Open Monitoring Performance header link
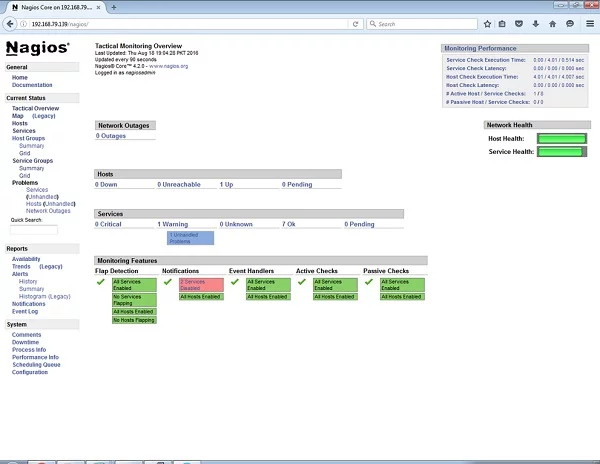This screenshot has width=600, height=464. (x=480, y=49)
